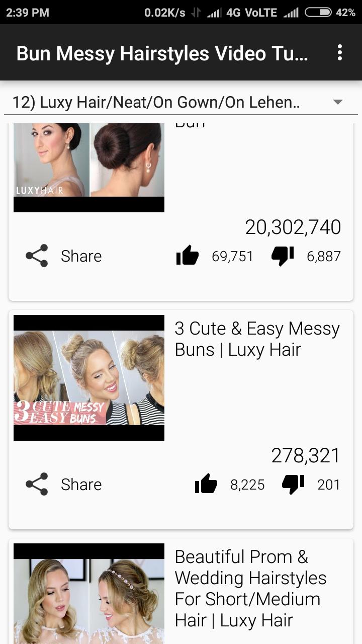
Task: Tap thumbs-down icon beside 201
Action: click(293, 484)
